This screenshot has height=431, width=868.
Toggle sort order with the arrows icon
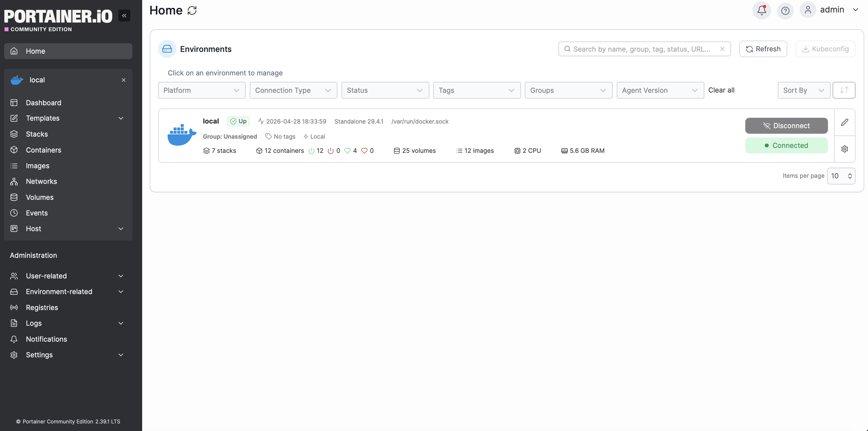[844, 90]
